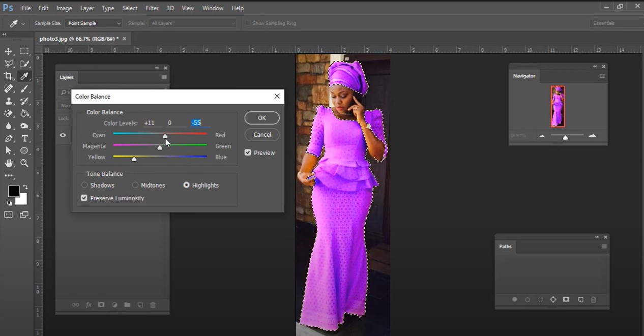This screenshot has width=644, height=336.
Task: Select the Crop tool
Action: [x=9, y=76]
